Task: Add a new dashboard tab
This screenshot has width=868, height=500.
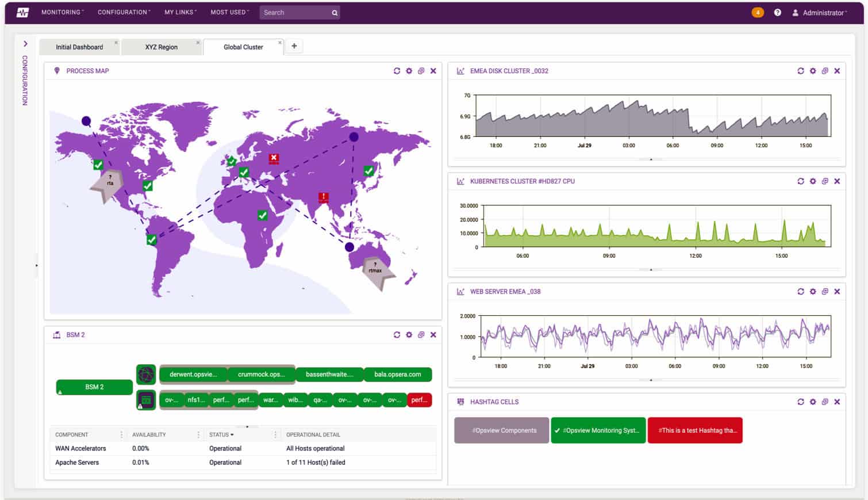Action: pos(294,46)
